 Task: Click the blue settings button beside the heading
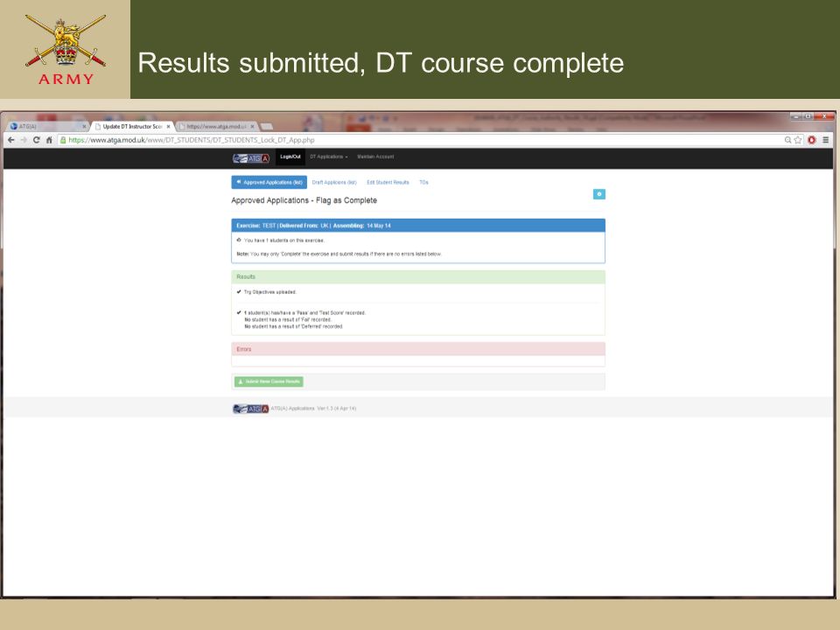point(598,194)
